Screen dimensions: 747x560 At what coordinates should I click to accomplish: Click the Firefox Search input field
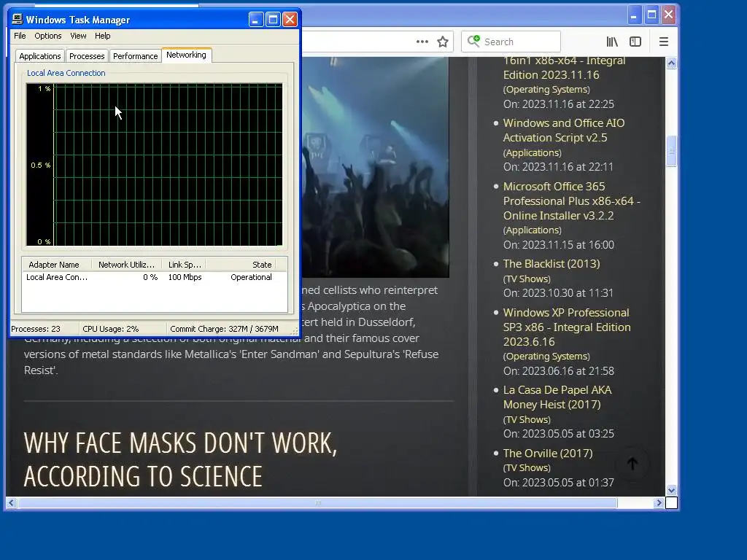click(511, 42)
